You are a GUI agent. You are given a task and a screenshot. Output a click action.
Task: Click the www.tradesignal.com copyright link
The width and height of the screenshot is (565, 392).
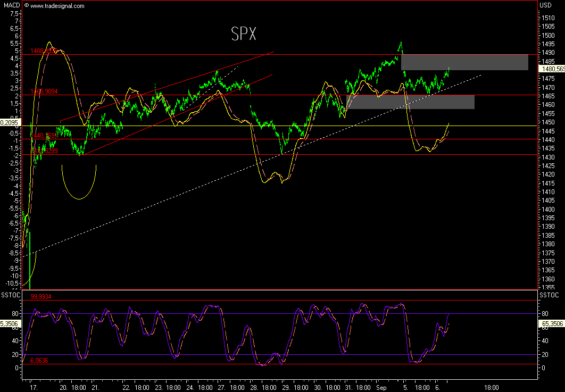[57, 6]
